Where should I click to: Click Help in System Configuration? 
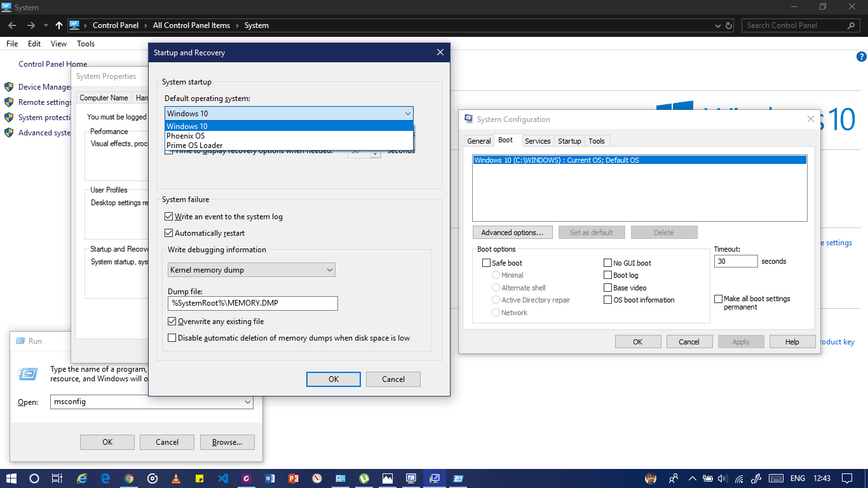coord(792,342)
